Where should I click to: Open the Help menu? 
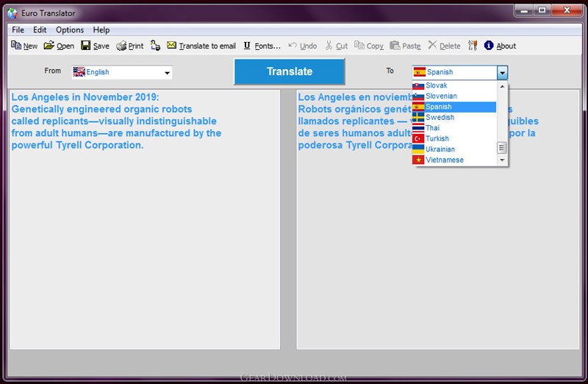(101, 29)
